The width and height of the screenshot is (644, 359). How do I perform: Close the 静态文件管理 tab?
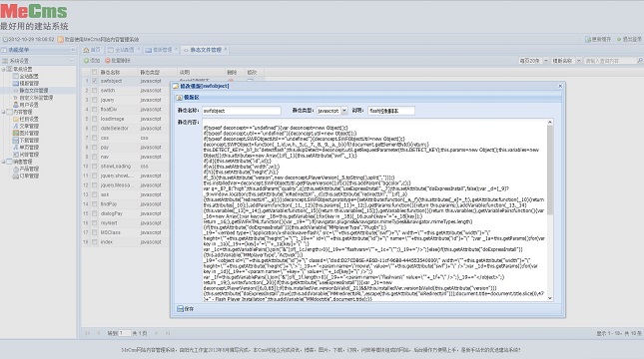point(226,49)
